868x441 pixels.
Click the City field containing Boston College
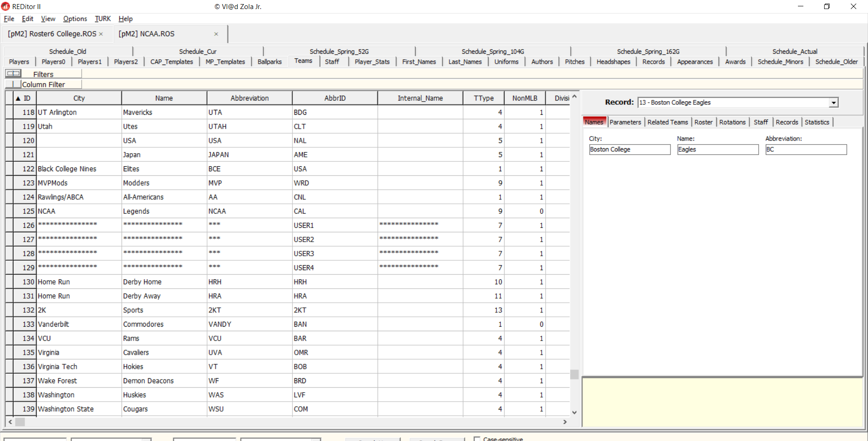point(630,150)
